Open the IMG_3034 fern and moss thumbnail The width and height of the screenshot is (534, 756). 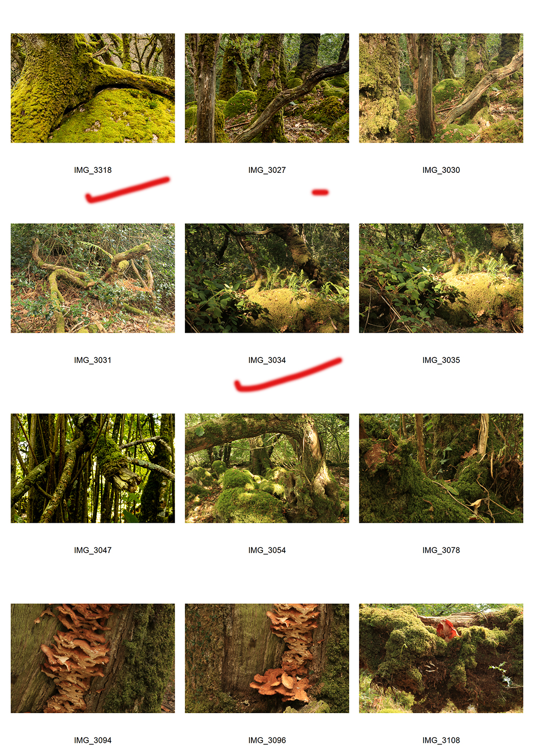(x=267, y=278)
